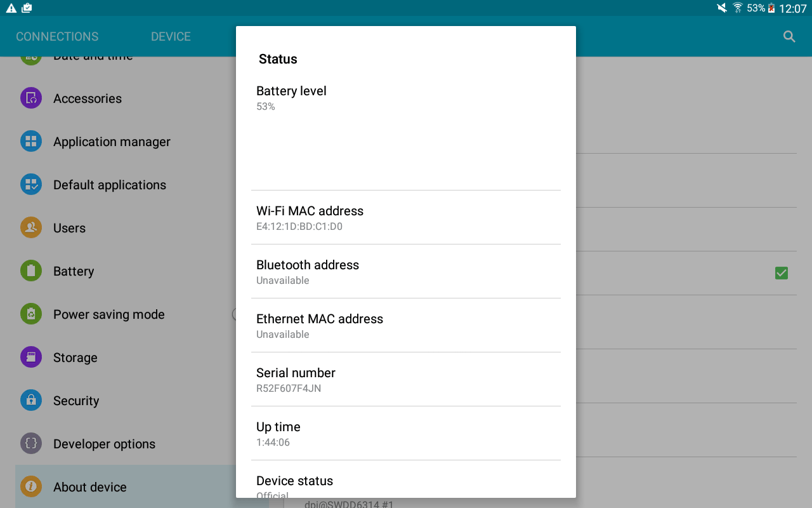This screenshot has width=812, height=508.
Task: Tap Up time entry
Action: 406,433
